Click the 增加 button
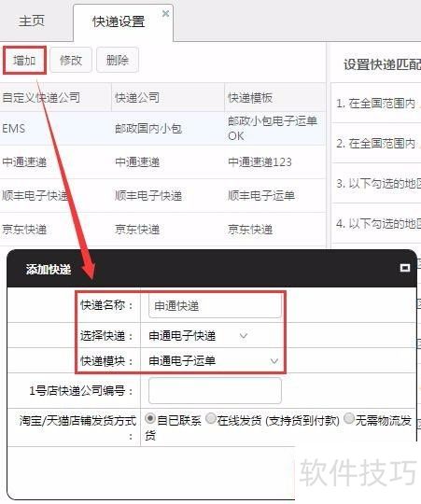 click(x=25, y=60)
